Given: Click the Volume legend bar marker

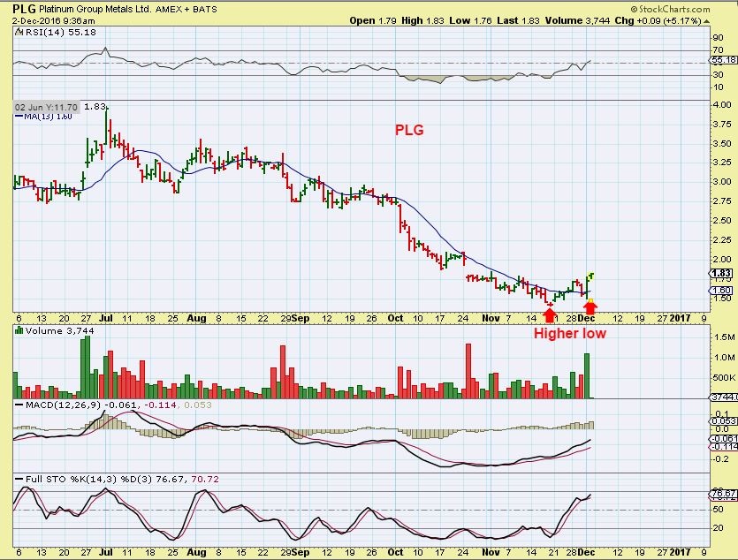Looking at the screenshot, I should tap(19, 330).
